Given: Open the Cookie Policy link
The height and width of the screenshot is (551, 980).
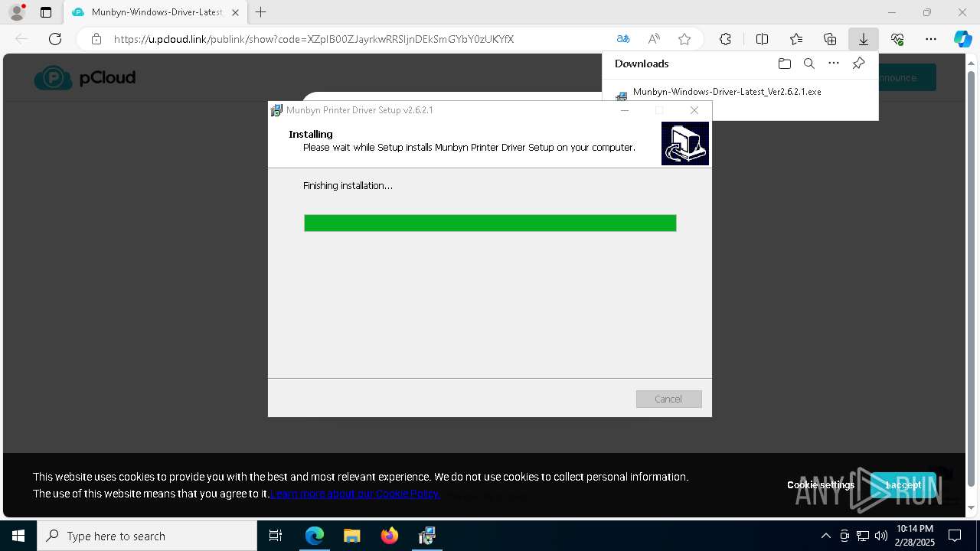Looking at the screenshot, I should [355, 494].
